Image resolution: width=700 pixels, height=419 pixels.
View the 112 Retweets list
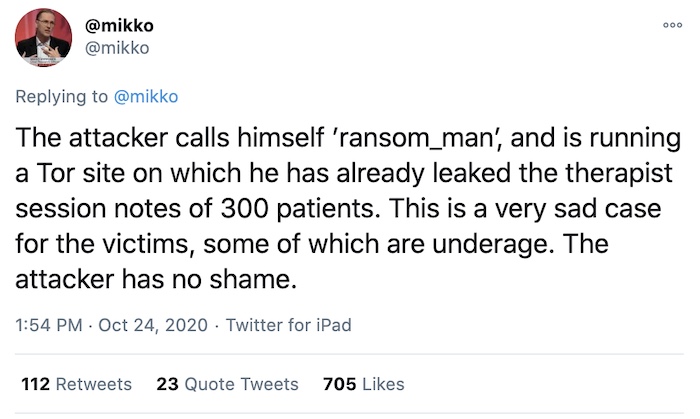coord(77,384)
